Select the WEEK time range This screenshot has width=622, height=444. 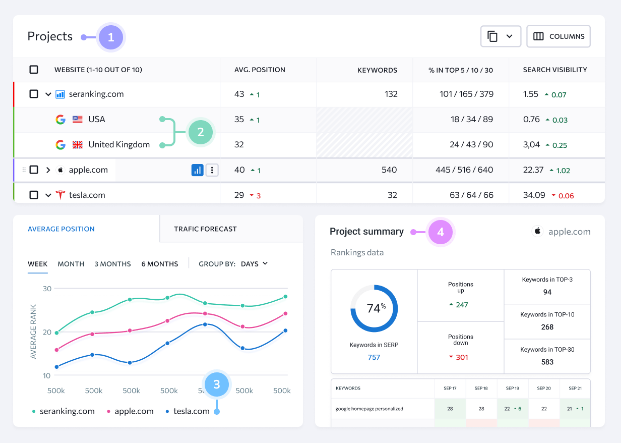pos(38,264)
